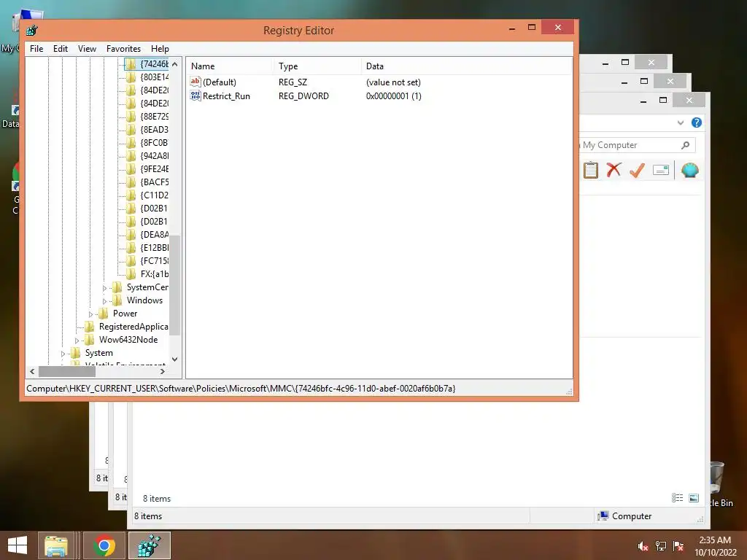Viewport: 747px width, 560px height.
Task: Expand the Explorer ribbon chevron
Action: pyautogui.click(x=681, y=122)
